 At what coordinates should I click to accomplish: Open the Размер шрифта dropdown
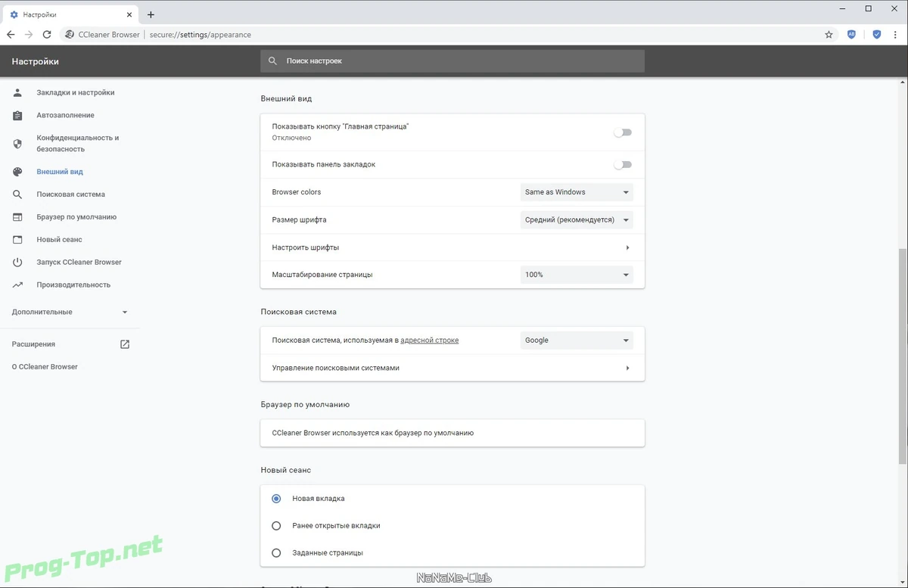[x=577, y=220]
